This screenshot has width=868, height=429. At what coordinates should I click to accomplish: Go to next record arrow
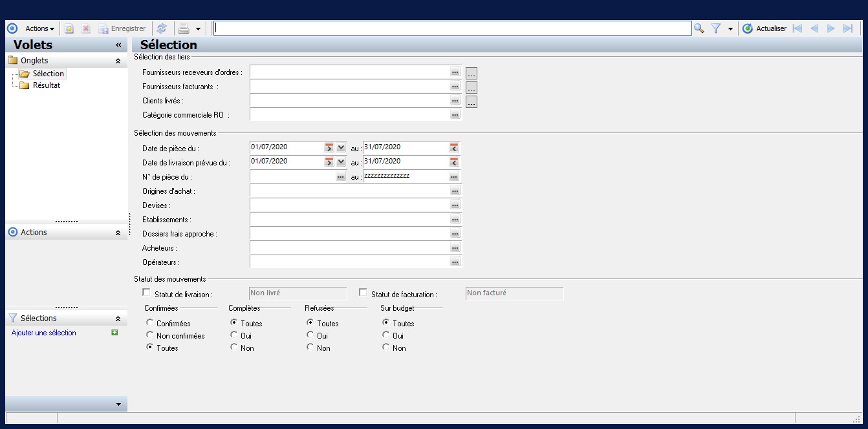831,28
